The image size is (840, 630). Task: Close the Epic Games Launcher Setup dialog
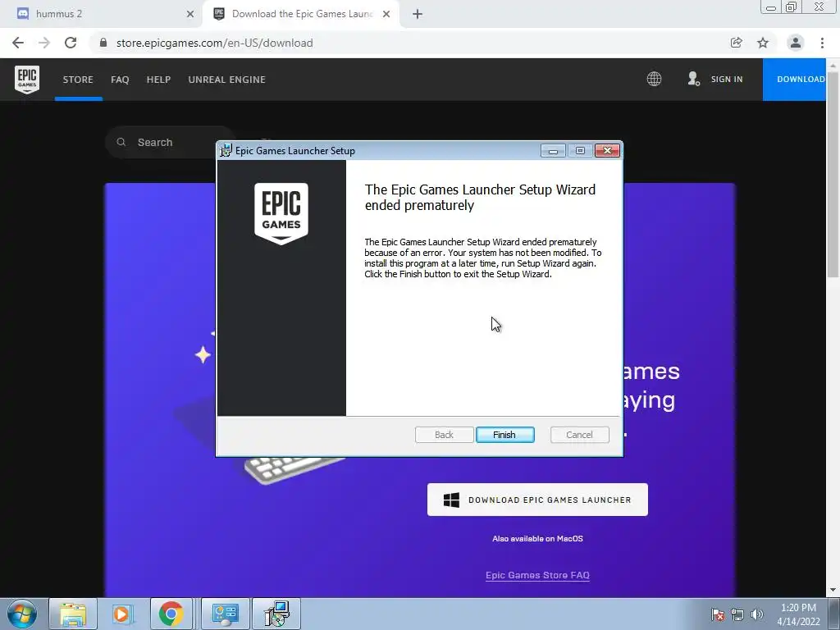[x=607, y=151]
